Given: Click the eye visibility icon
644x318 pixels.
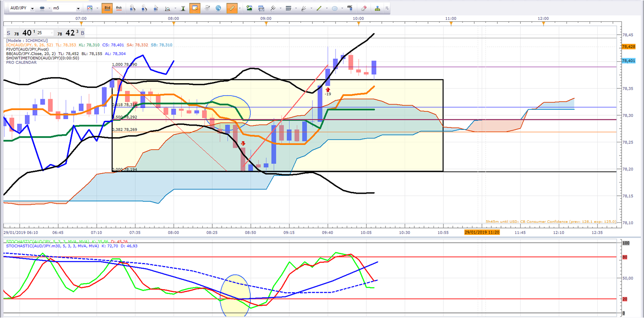Looking at the screenshot, I should point(208,8).
